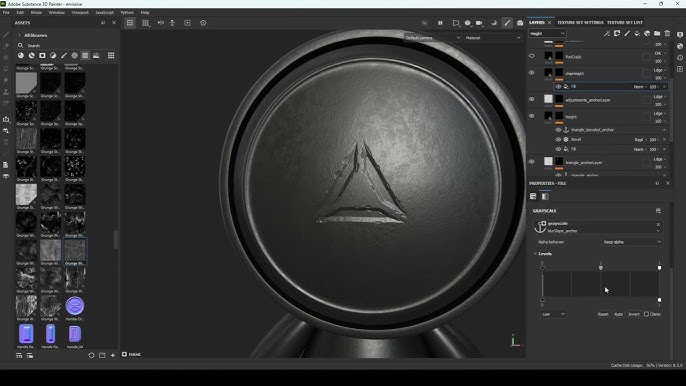Click the smart material sphere icon in Layers
Screen dimensions: 686x386
click(x=647, y=33)
